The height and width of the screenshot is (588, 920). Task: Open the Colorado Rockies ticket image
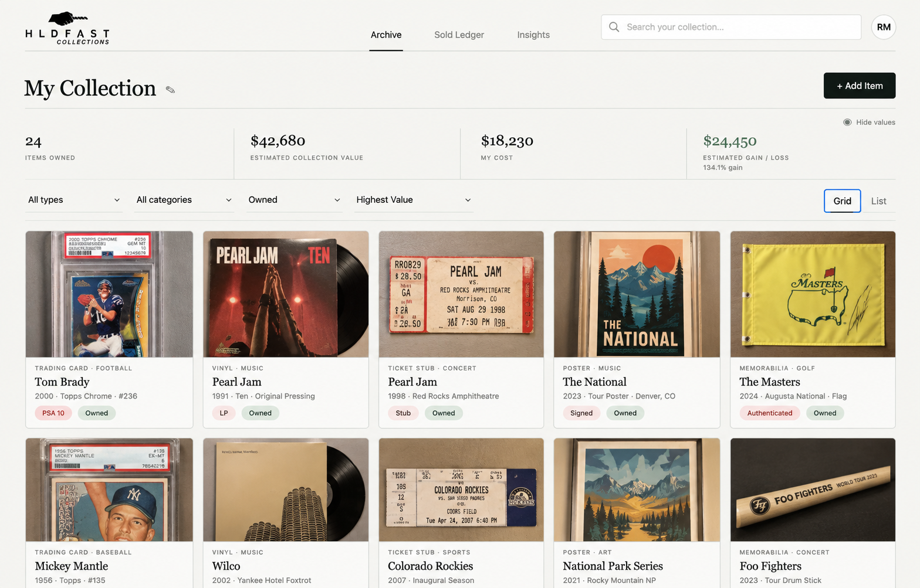461,490
